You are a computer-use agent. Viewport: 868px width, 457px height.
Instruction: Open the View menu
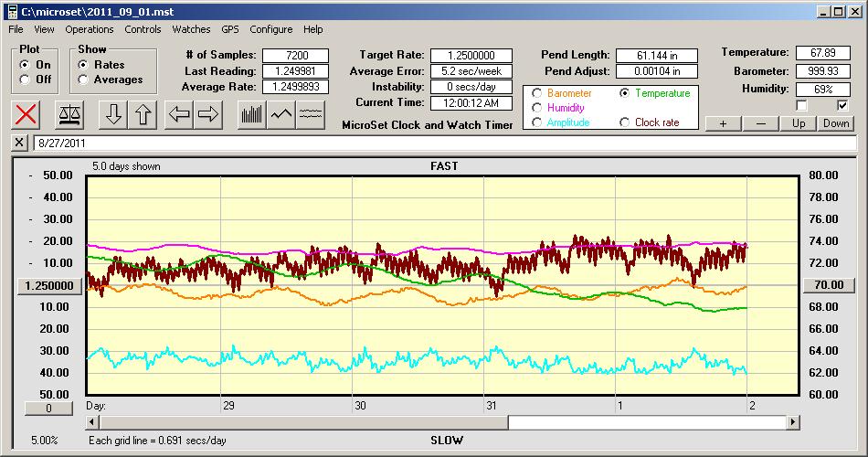pos(44,29)
